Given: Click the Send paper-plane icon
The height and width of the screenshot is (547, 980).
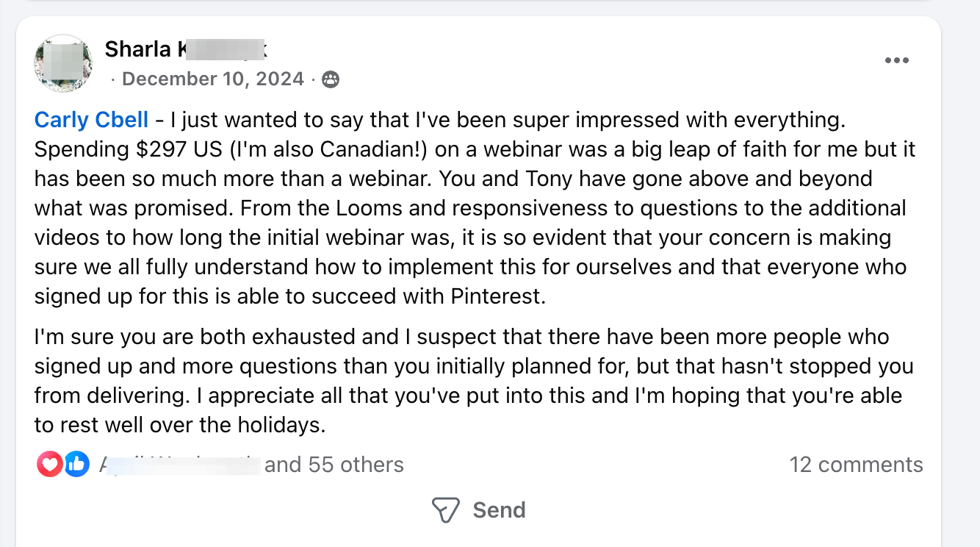Looking at the screenshot, I should click(x=446, y=510).
